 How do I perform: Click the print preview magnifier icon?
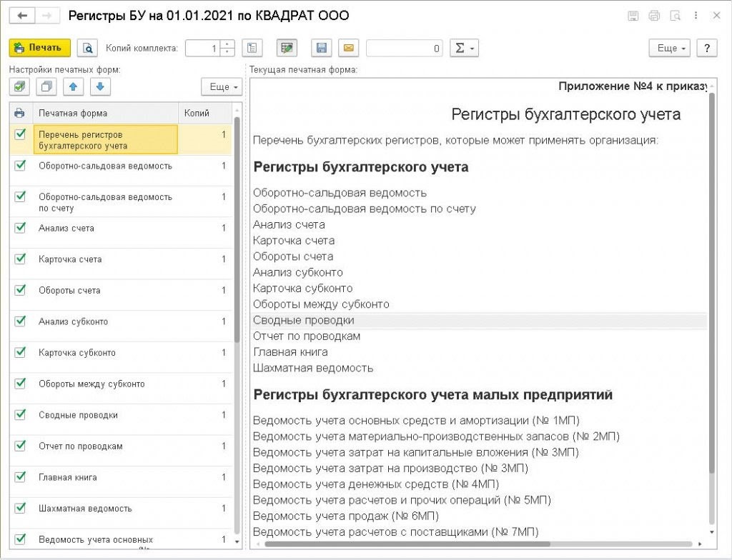click(x=87, y=48)
